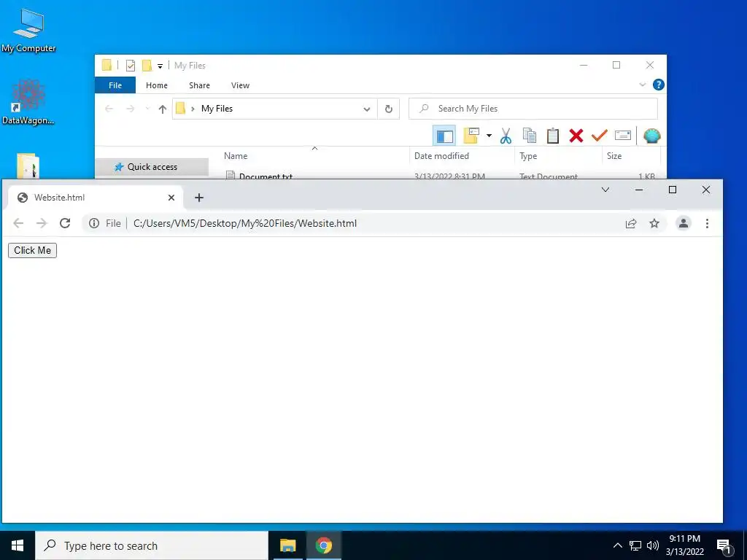Screen dimensions: 747x560
Task: Go forward in Chrome browser history
Action: (42, 223)
